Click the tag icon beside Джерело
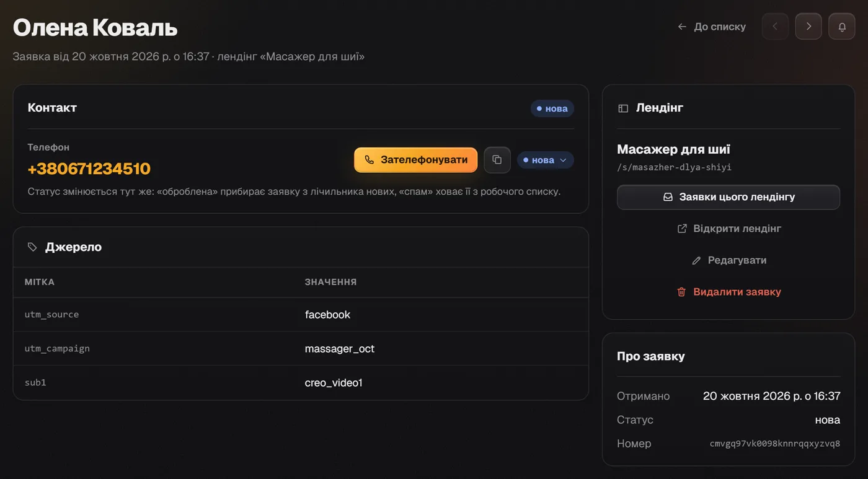Screen dimensions: 868x479 (x=32, y=247)
